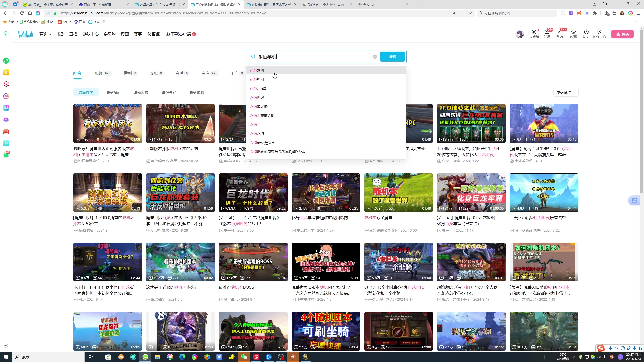The height and width of the screenshot is (362, 644).
Task: Open the 动态 feed icon
Action: [x=560, y=34]
